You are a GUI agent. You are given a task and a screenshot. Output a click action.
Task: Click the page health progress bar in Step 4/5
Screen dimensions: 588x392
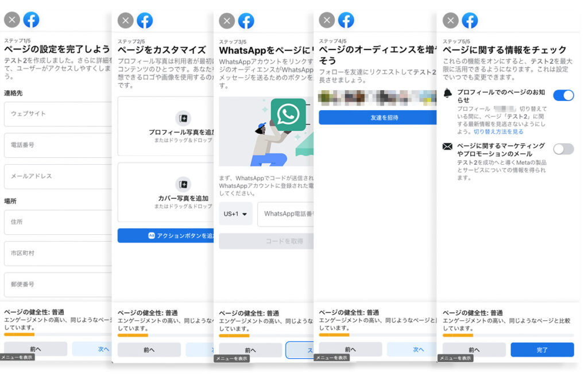click(x=378, y=335)
